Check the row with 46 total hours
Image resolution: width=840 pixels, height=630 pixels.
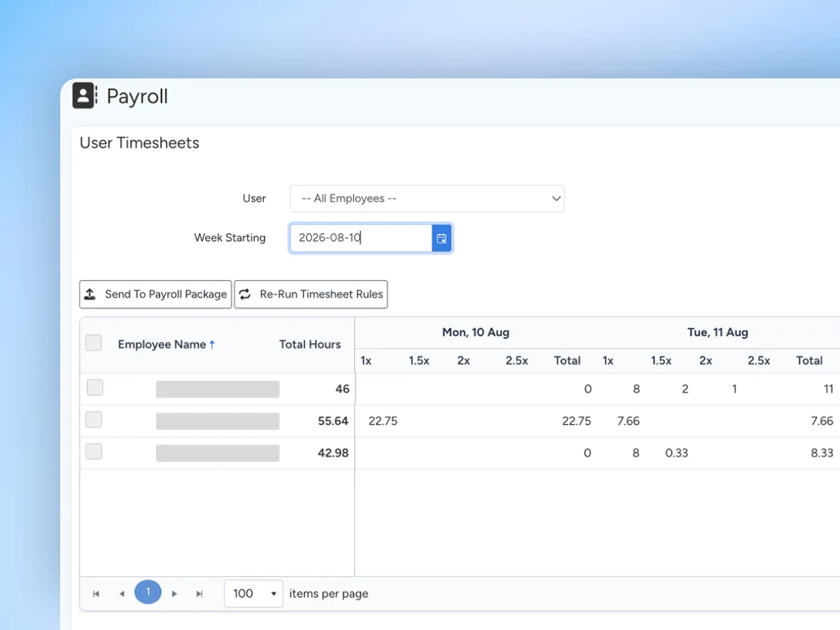94,388
